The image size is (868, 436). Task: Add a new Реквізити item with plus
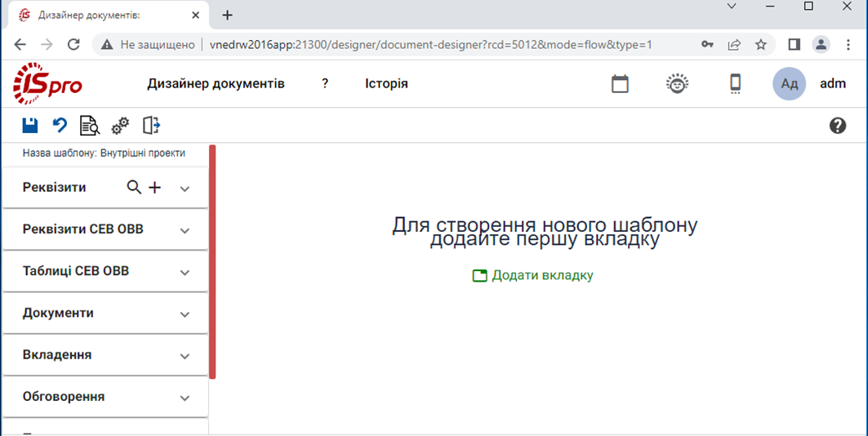155,188
